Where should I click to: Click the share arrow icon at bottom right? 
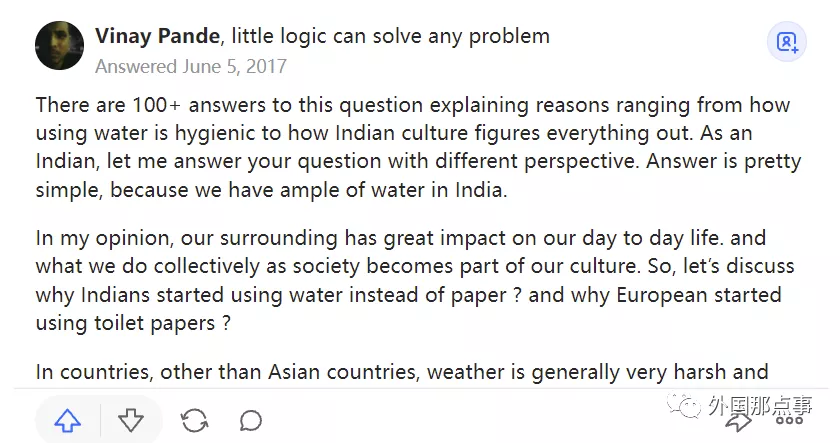738,421
